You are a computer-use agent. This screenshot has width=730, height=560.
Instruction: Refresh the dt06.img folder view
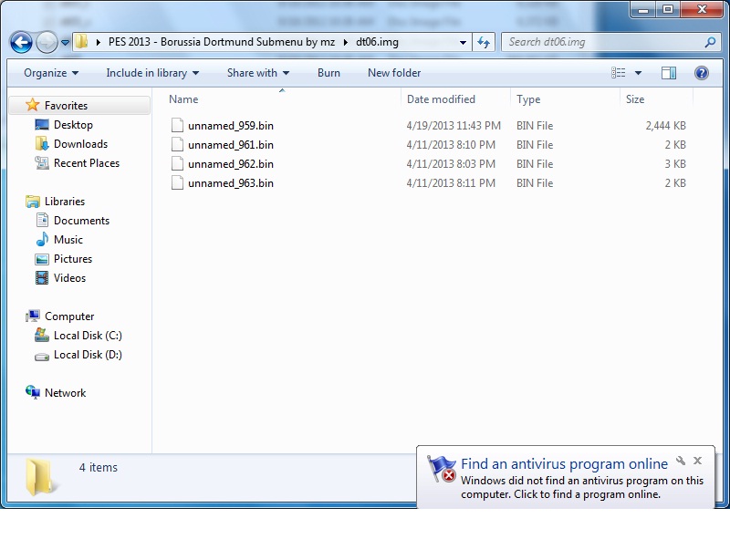point(484,42)
